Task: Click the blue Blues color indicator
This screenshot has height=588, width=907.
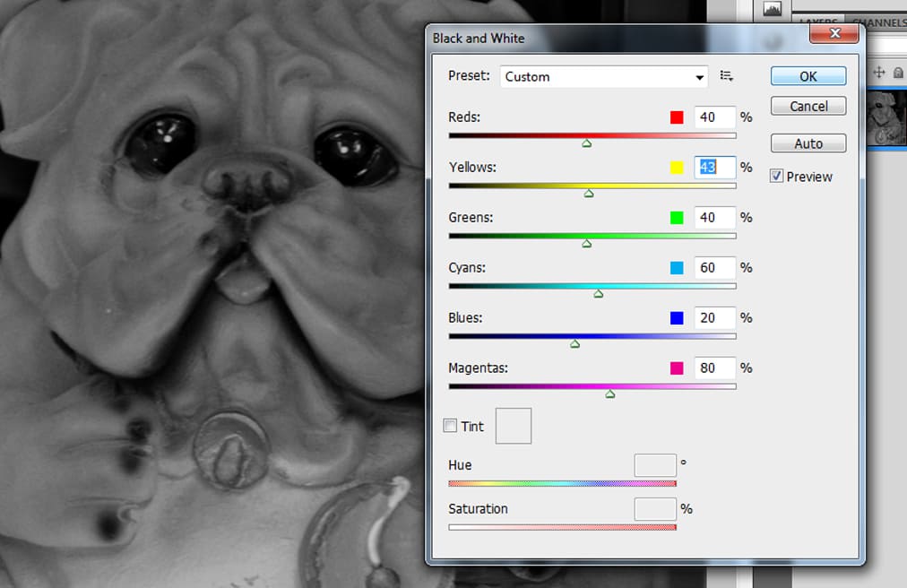Action: 677,318
